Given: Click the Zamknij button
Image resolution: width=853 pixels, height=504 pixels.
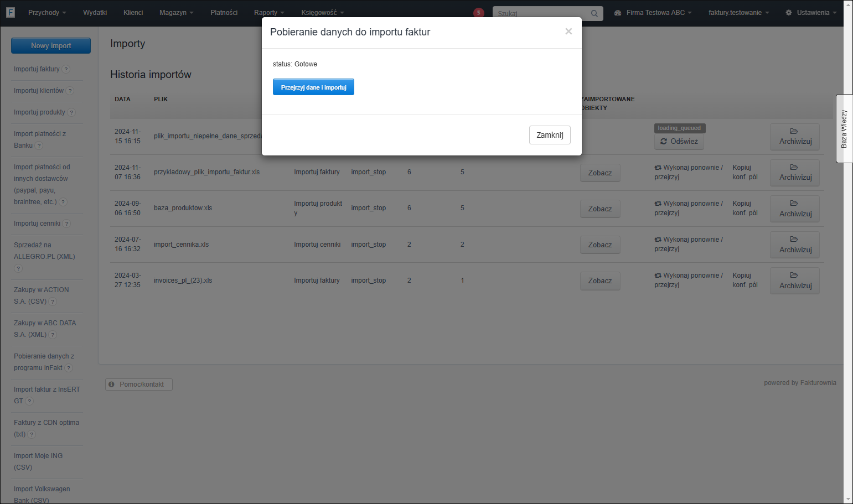Looking at the screenshot, I should [x=550, y=135].
